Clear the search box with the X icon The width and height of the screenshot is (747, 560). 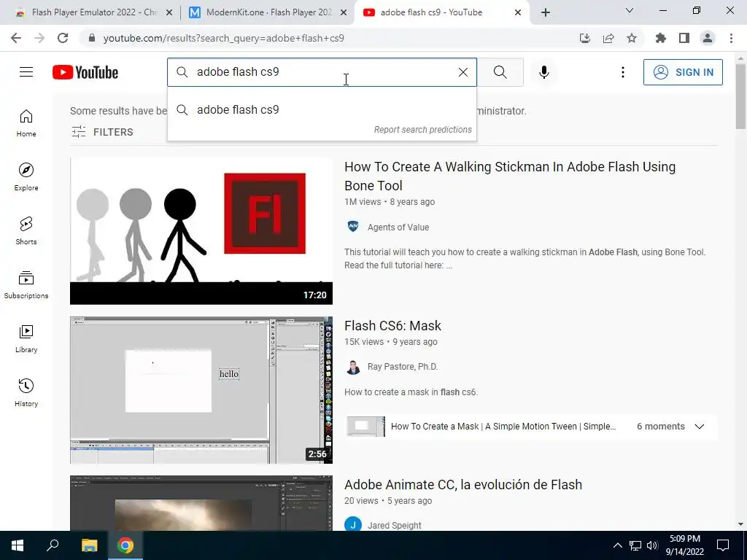463,72
